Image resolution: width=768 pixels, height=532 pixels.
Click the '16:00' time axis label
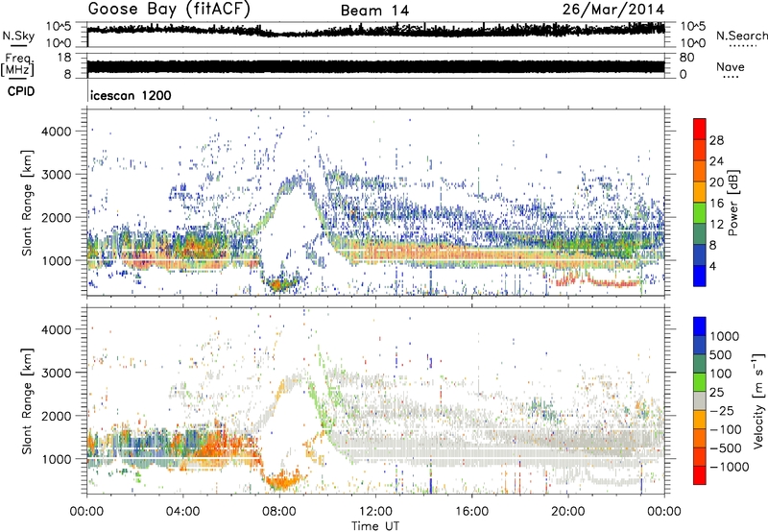pyautogui.click(x=471, y=512)
